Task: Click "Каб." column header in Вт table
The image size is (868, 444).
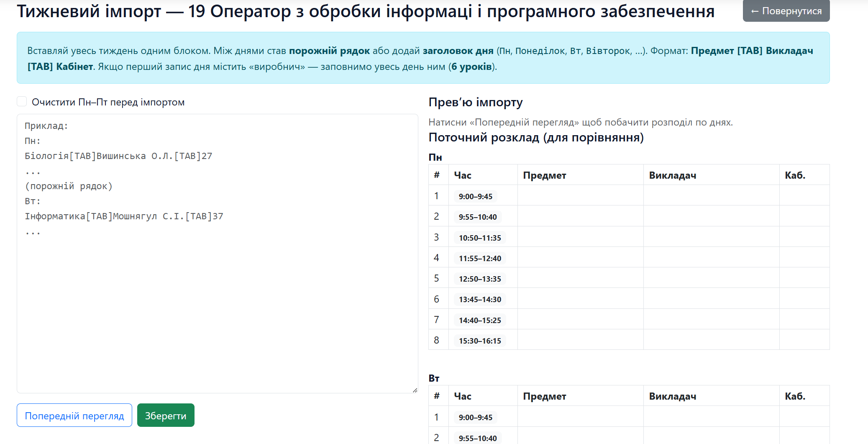Action: pyautogui.click(x=795, y=396)
